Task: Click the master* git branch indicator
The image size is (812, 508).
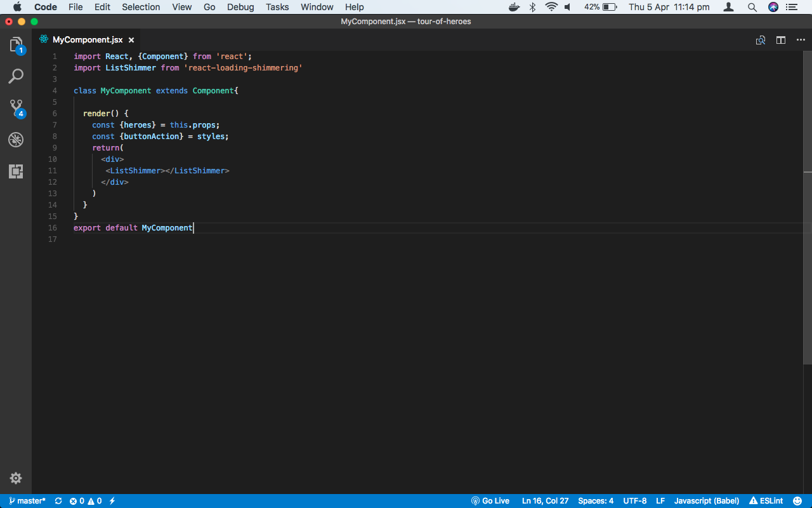Action: point(27,501)
